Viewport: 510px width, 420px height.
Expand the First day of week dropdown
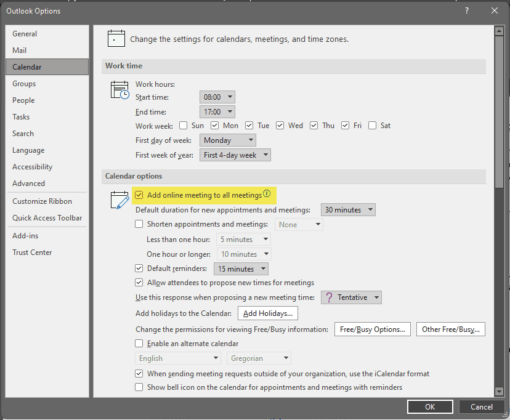pyautogui.click(x=227, y=140)
